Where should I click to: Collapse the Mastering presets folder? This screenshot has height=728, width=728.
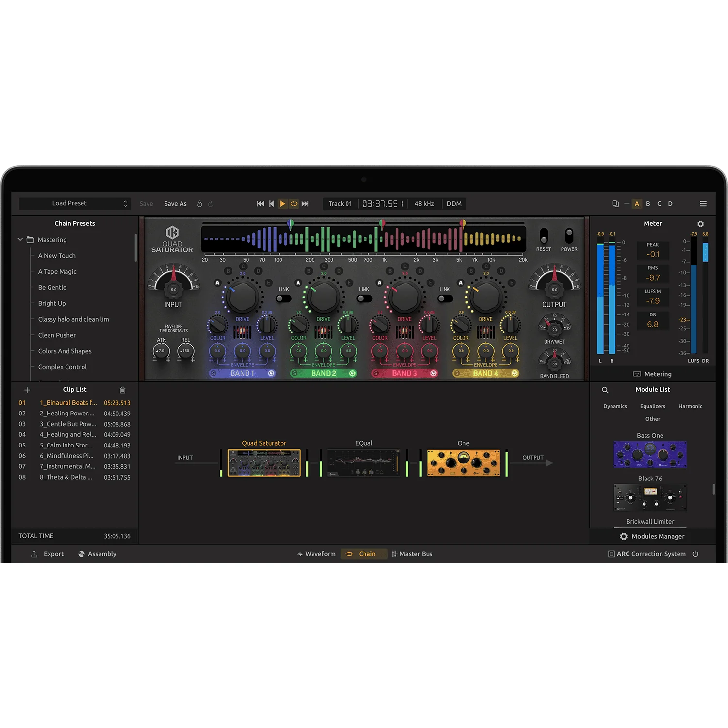tap(20, 239)
